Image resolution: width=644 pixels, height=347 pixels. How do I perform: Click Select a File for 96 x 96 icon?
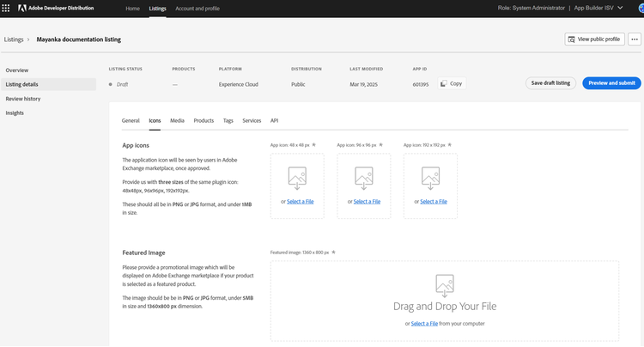[367, 201]
